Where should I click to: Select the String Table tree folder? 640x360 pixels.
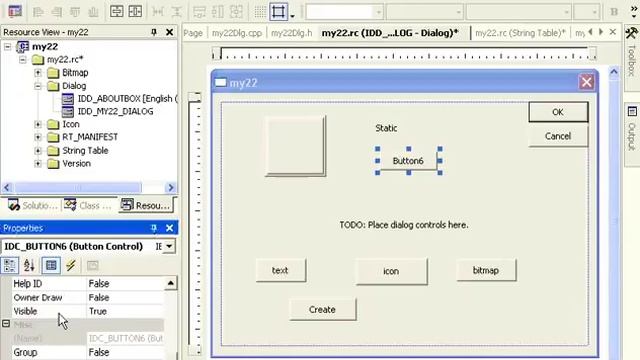[x=78, y=151]
